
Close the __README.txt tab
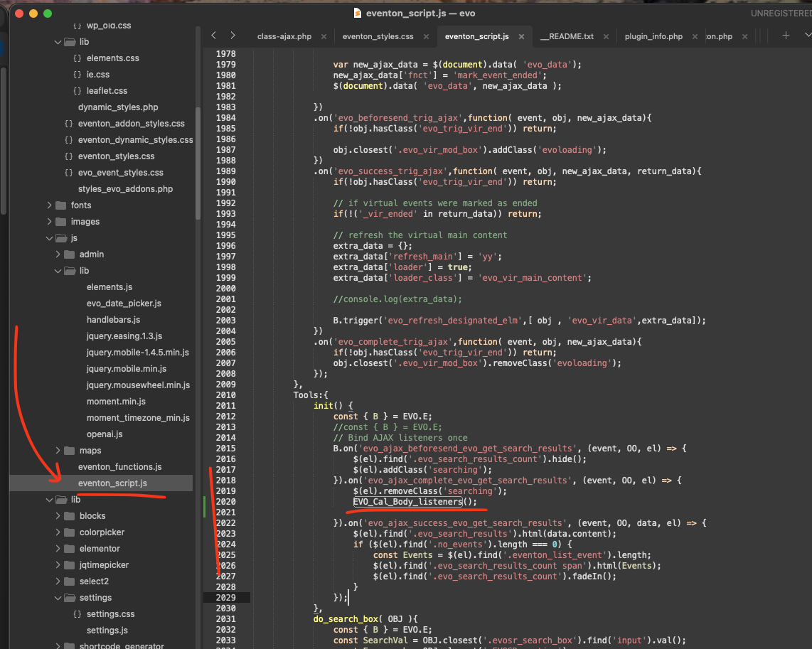[607, 36]
